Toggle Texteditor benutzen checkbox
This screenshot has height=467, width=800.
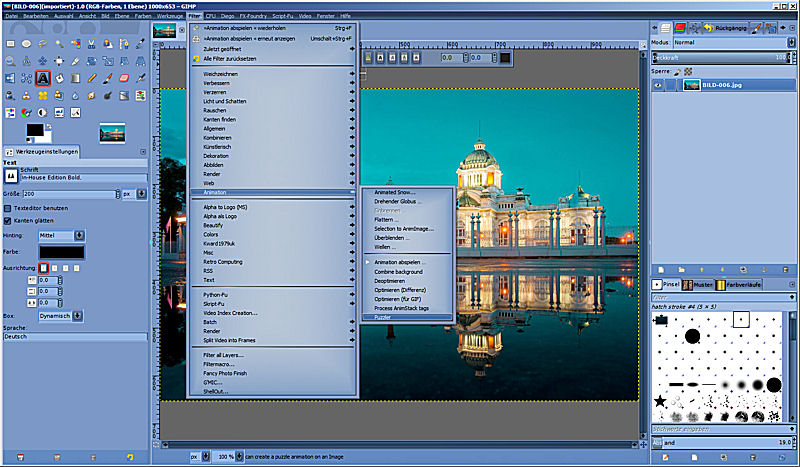pyautogui.click(x=8, y=208)
